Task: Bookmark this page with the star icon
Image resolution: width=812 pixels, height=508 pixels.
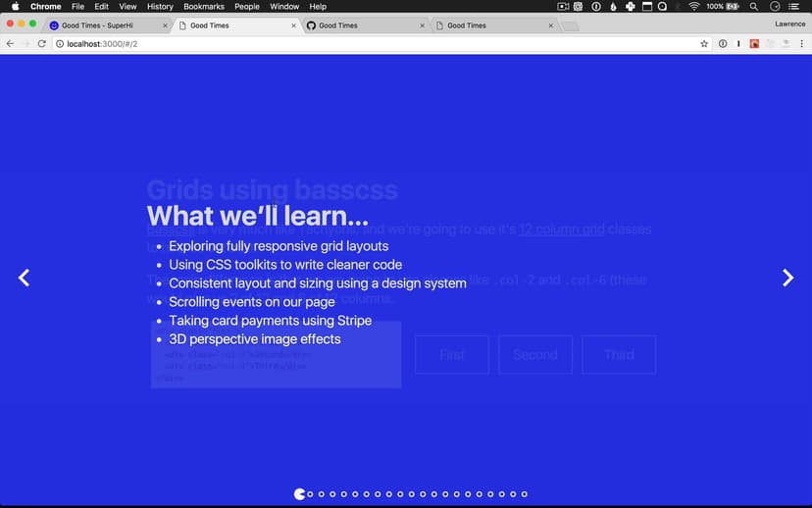Action: pyautogui.click(x=704, y=44)
